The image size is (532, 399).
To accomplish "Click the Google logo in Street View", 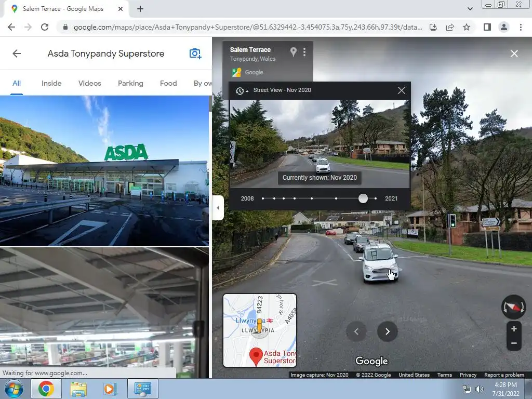I will point(371,361).
